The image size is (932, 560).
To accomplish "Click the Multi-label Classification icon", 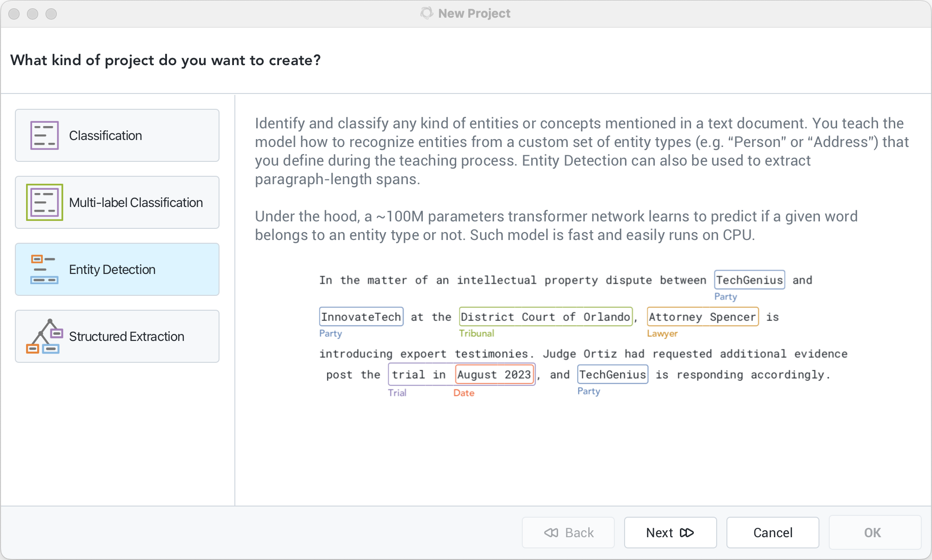I will point(45,202).
